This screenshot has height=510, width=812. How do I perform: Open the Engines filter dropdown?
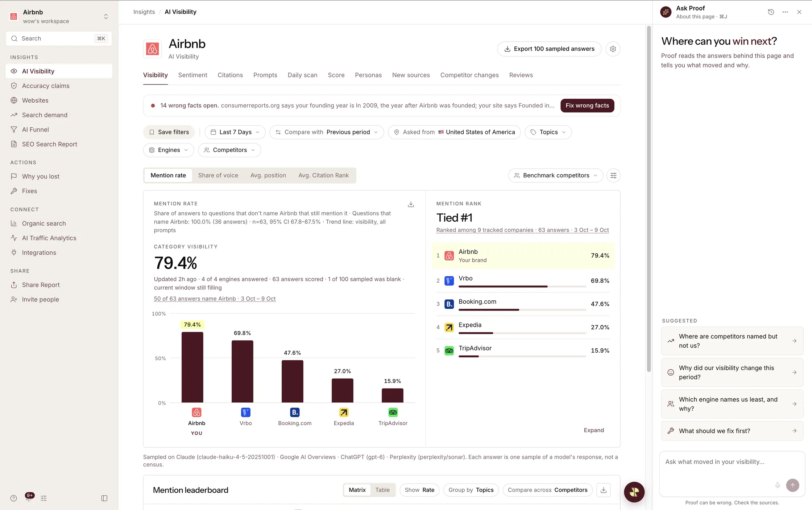click(169, 150)
